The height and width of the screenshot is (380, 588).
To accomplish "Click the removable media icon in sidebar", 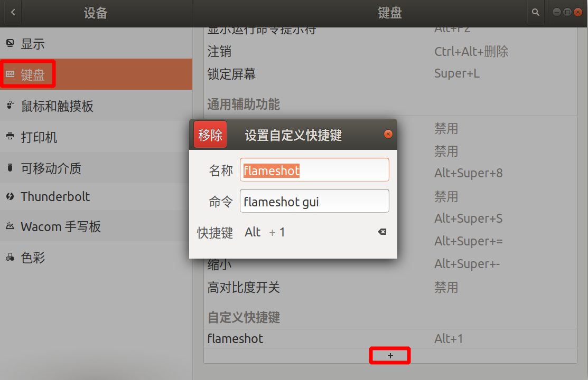I will point(10,167).
